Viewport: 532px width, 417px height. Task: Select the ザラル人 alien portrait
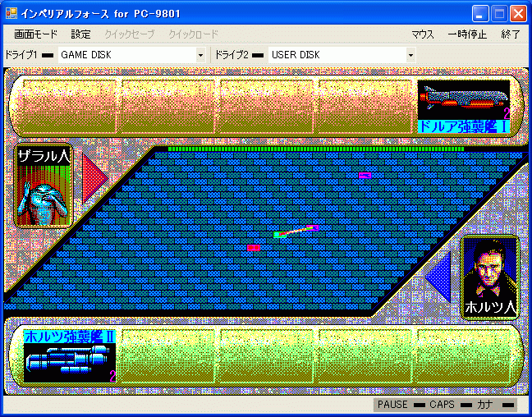tap(44, 186)
